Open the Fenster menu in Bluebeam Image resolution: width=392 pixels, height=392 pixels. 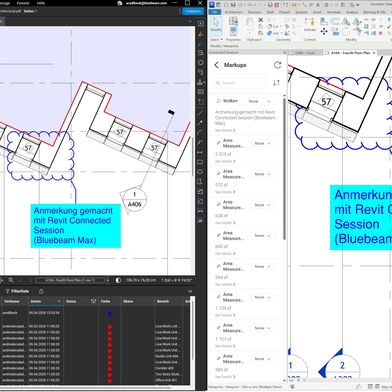pos(23,3)
